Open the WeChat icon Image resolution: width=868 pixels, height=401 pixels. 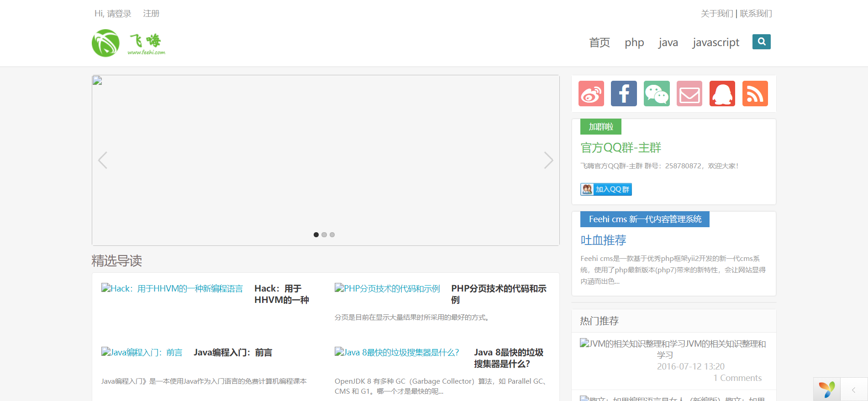pyautogui.click(x=657, y=94)
